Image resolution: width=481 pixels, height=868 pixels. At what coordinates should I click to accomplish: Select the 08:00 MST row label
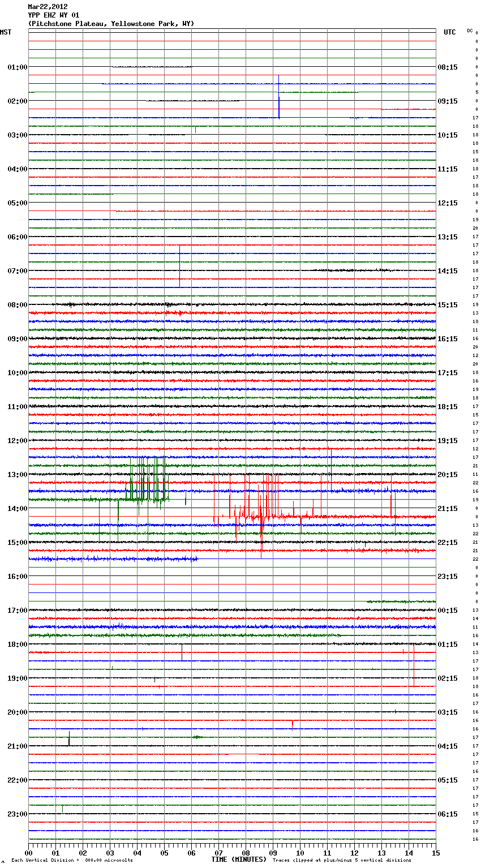pos(18,305)
